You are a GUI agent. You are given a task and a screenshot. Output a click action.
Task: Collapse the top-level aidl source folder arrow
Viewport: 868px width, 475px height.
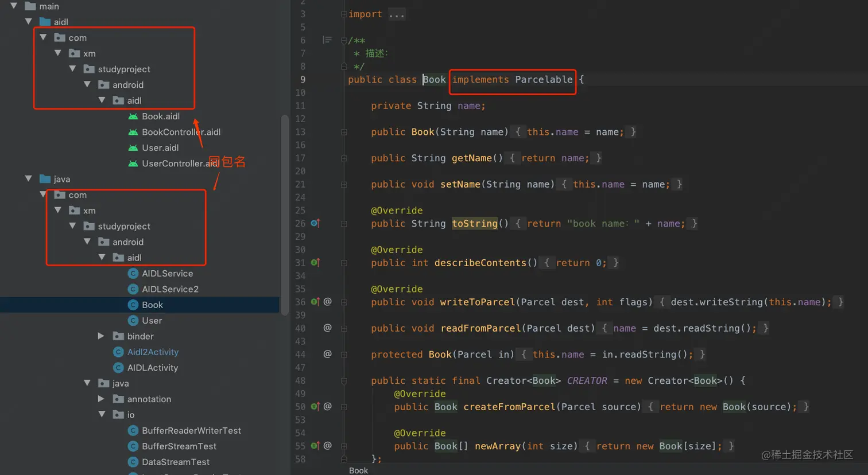point(29,22)
